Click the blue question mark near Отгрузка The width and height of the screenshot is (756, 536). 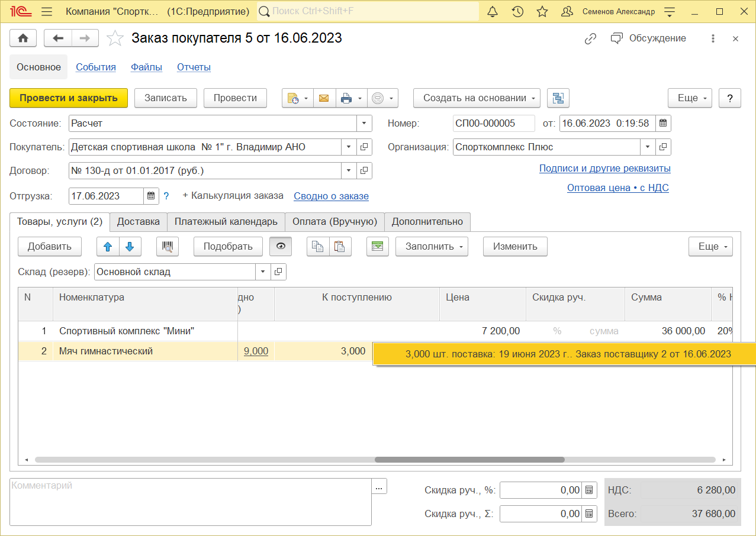(x=166, y=196)
